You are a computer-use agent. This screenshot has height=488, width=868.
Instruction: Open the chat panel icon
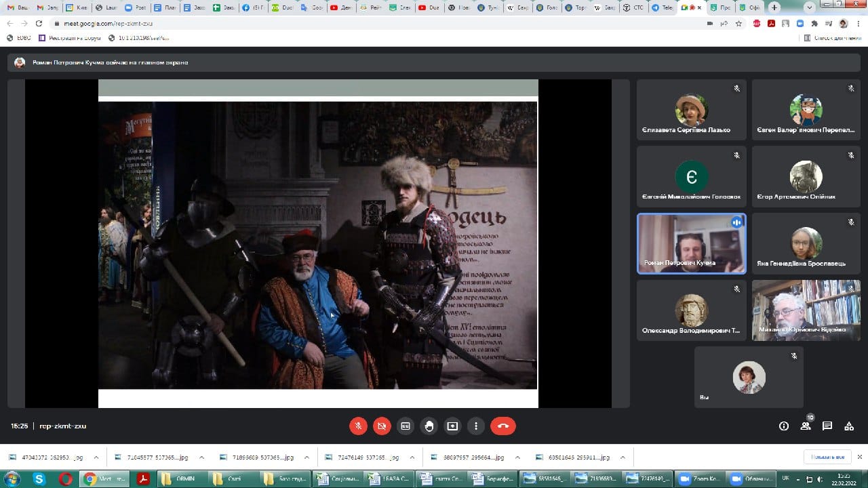coord(827,426)
